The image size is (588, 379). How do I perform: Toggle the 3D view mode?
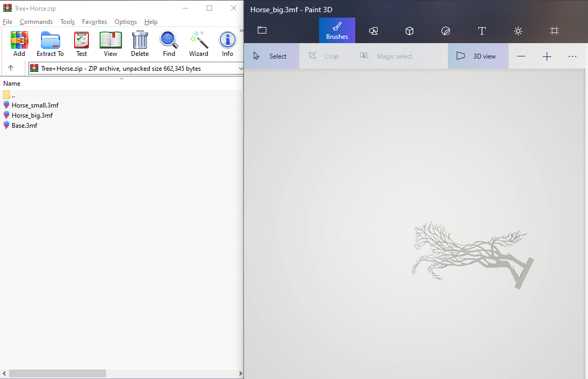tap(478, 56)
